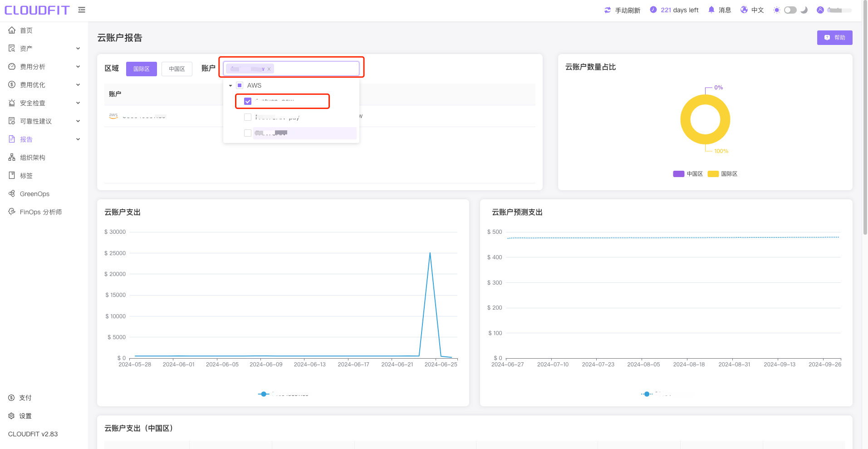Click the home icon for 首页

coord(12,30)
